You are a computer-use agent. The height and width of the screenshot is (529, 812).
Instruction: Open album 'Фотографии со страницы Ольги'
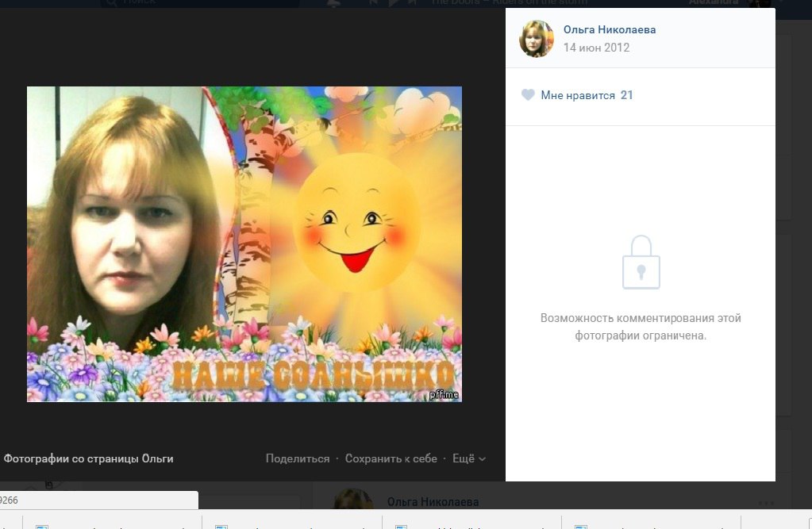click(88, 458)
